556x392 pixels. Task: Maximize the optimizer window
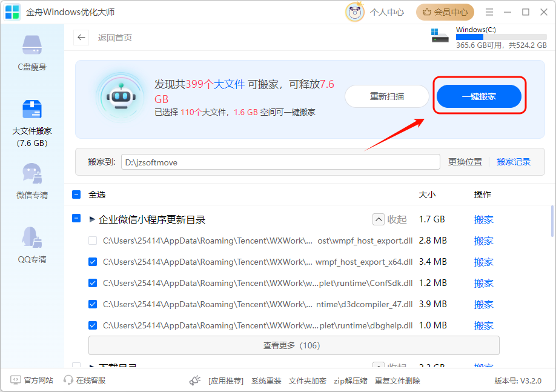526,12
